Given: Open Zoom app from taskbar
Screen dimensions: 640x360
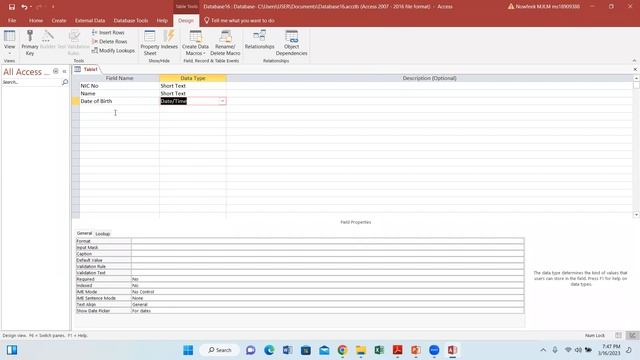Looking at the screenshot, I should tap(434, 350).
